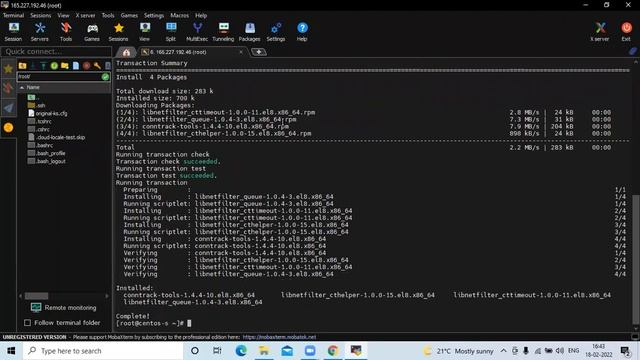This screenshot has height=360, width=640.
Task: Open the Sftp orange globe sidebar tab
Action: point(8,128)
